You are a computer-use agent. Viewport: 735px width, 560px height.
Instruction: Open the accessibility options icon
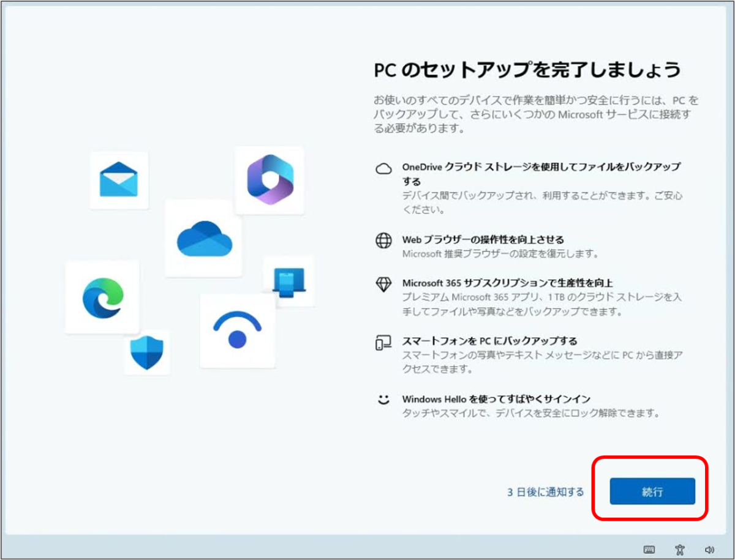[x=679, y=550]
